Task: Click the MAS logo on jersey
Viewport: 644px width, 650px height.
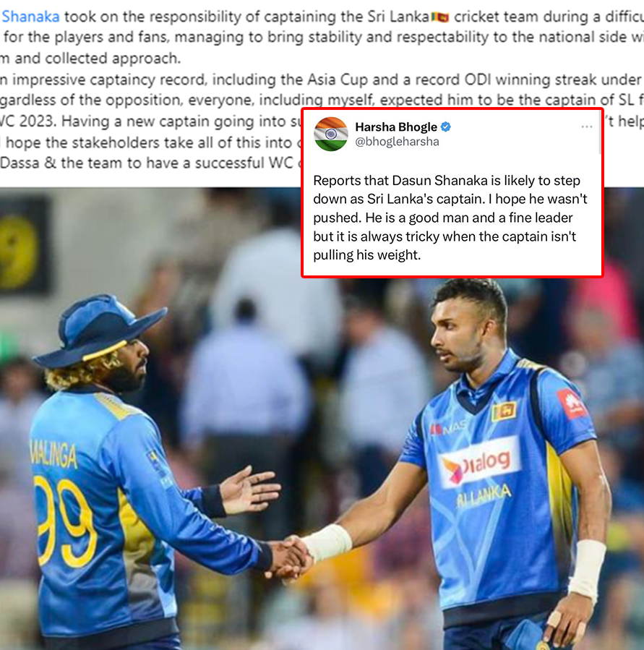Action: click(448, 429)
